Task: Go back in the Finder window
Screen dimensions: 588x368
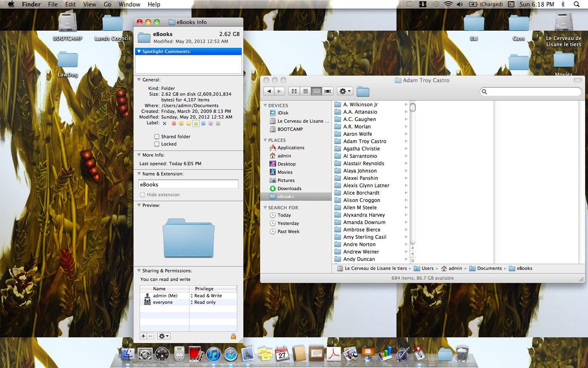Action: point(269,91)
